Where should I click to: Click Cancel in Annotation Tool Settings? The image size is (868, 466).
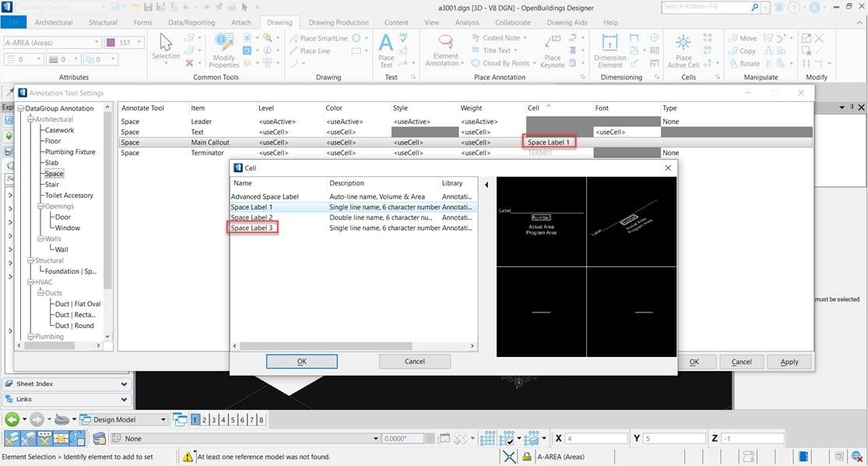pos(741,362)
